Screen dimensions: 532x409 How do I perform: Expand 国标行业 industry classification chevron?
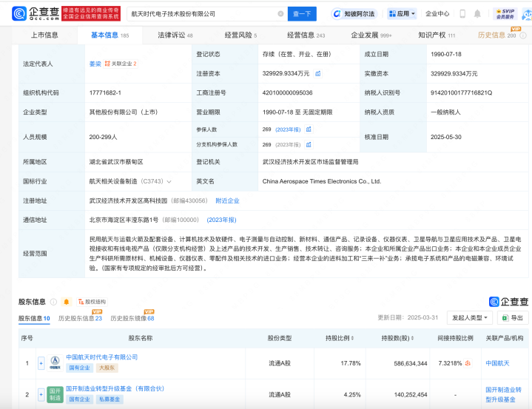click(169, 181)
